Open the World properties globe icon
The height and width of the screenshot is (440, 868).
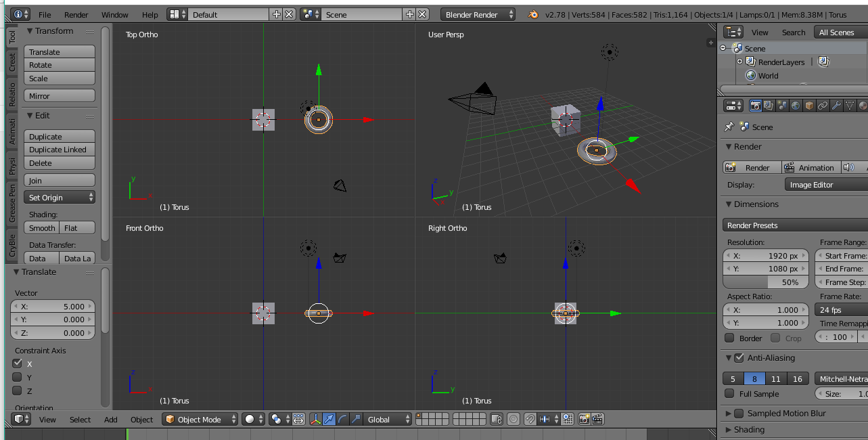(x=796, y=105)
